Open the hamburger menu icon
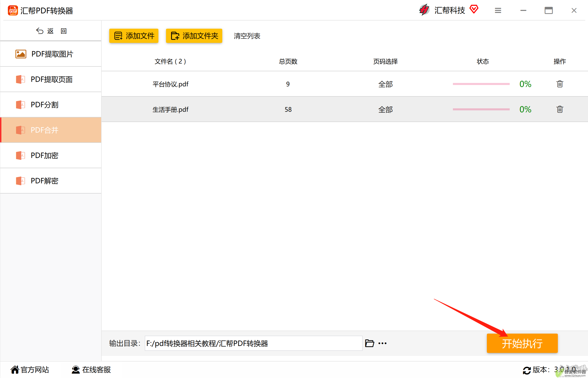The image size is (588, 378). pos(498,10)
